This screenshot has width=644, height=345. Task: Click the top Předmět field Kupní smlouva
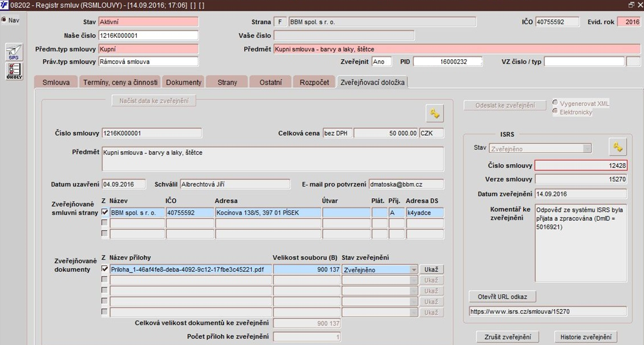(x=457, y=49)
